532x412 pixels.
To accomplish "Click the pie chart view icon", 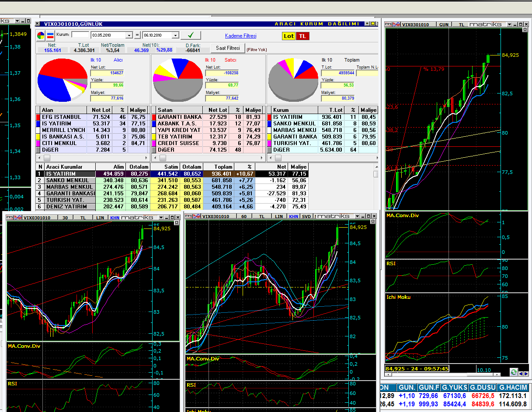I will click(41, 35).
